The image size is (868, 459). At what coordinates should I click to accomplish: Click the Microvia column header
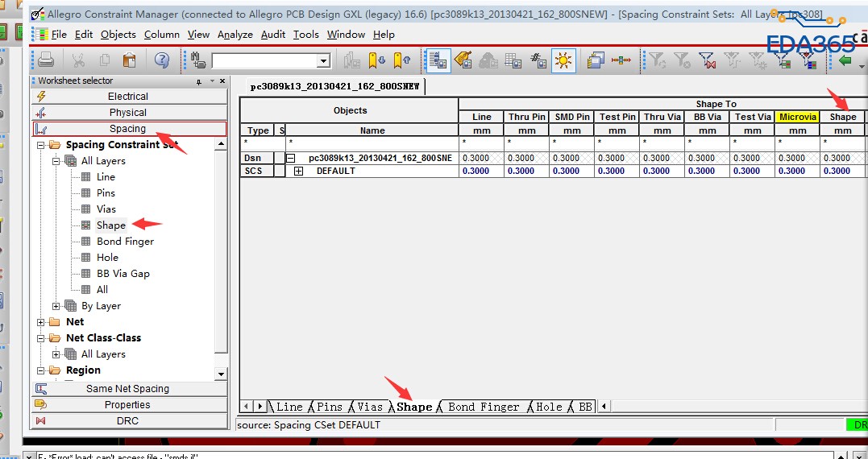[x=797, y=117]
